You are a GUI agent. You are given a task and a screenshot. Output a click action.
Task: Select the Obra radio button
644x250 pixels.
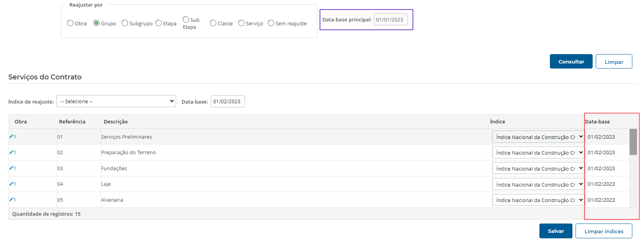tap(70, 23)
